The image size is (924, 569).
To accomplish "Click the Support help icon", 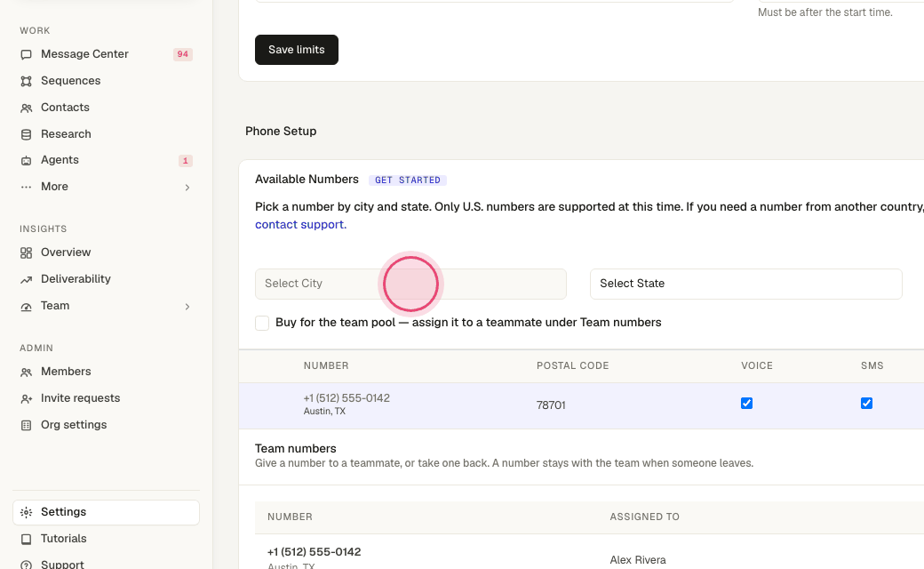I will (x=26, y=565).
